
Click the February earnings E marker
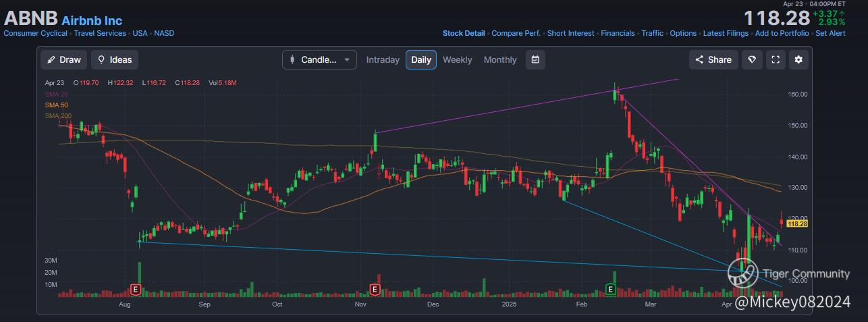coord(611,290)
